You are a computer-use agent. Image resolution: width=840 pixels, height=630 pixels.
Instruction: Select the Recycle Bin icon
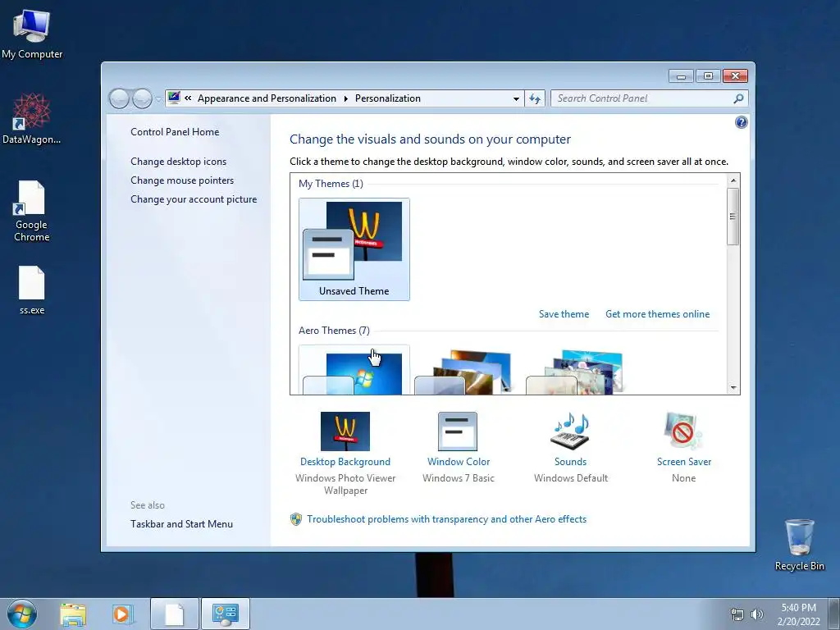799,545
